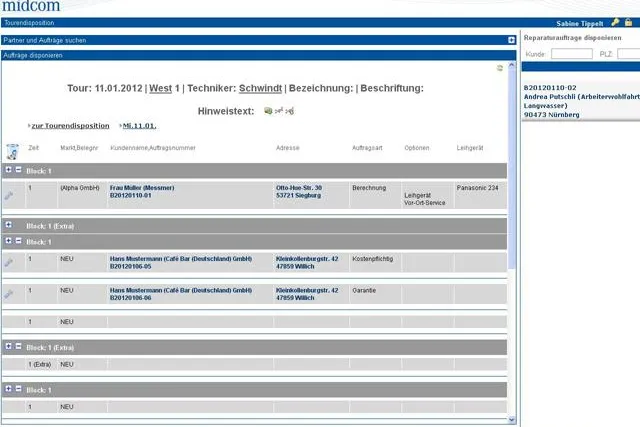
Task: Click scrollbar down arrow of order list
Action: pos(512,420)
